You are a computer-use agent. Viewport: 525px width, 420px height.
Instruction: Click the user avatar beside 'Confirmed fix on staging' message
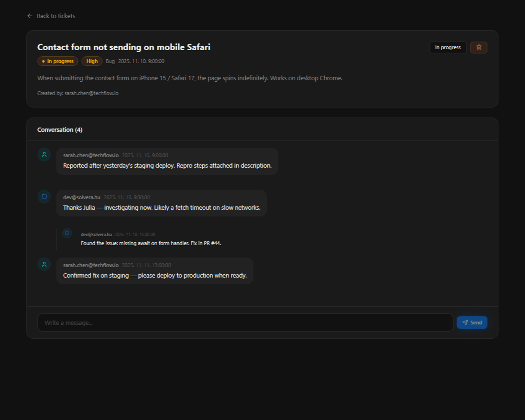point(44,264)
